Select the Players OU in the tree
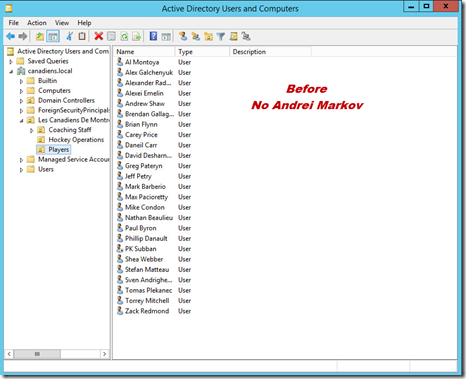 (59, 149)
